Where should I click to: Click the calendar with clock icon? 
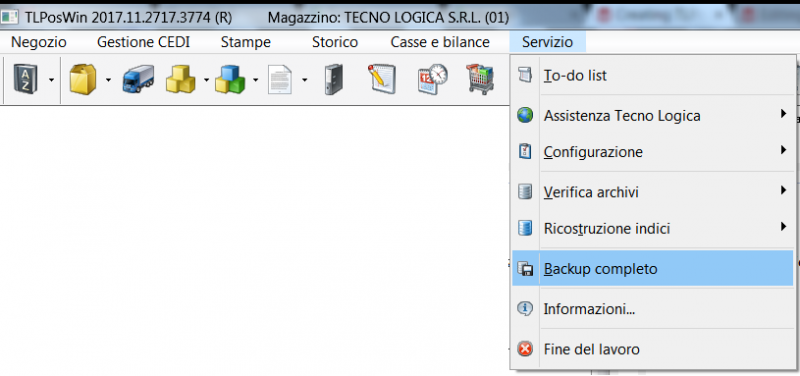(x=433, y=80)
